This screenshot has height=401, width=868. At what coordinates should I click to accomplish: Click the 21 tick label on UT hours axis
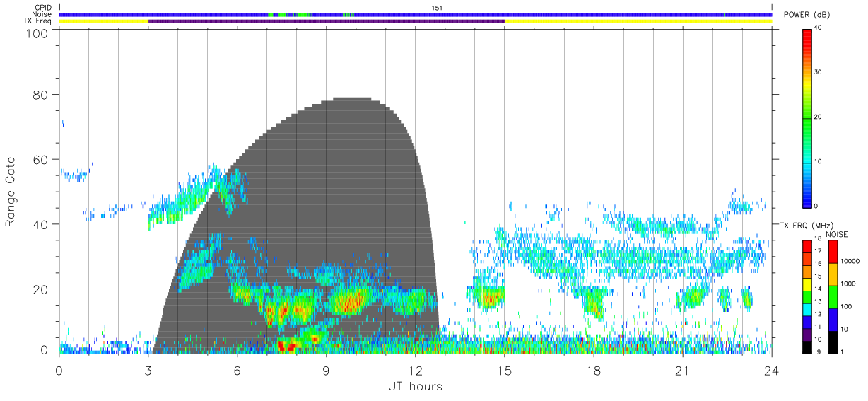pos(683,371)
